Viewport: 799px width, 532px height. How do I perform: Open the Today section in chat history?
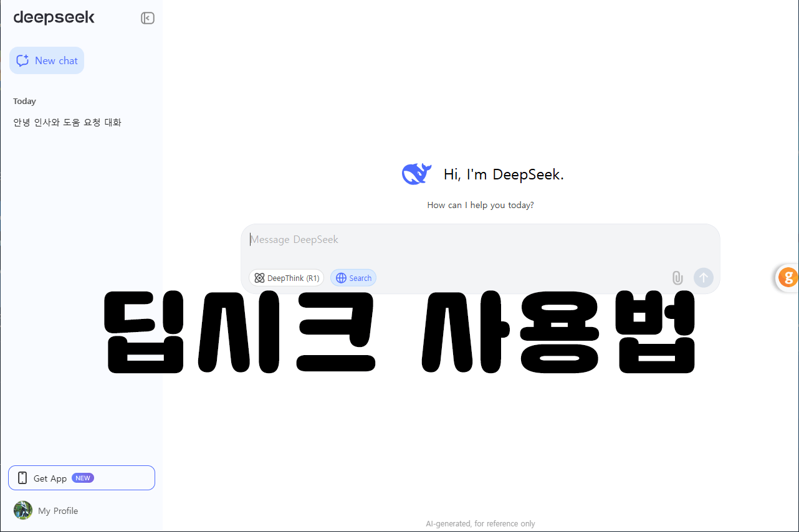pos(24,101)
